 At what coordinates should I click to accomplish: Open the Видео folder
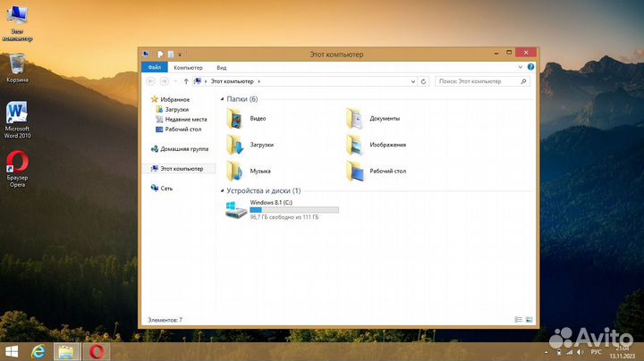[236, 118]
